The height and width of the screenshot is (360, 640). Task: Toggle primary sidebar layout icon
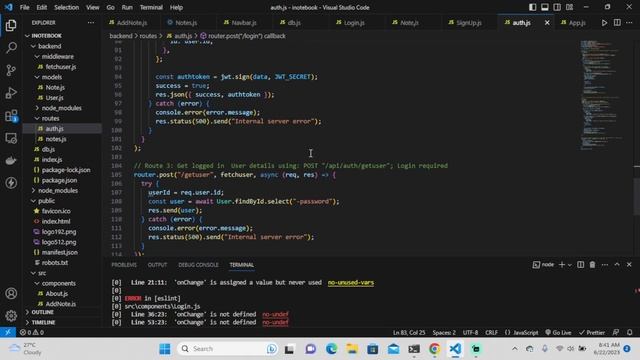[x=533, y=7]
